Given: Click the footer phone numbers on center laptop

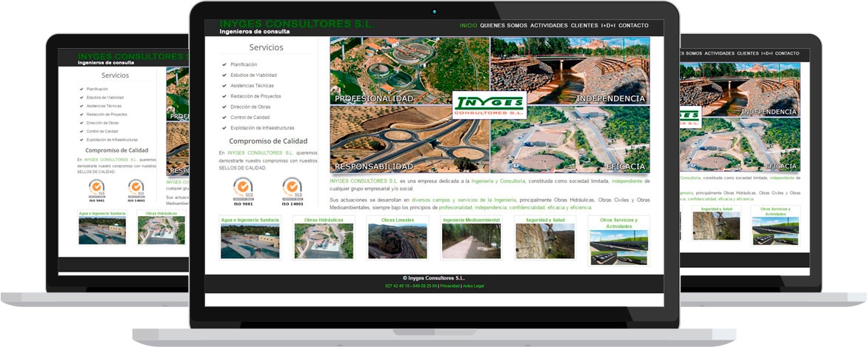Looking at the screenshot, I should tap(411, 286).
